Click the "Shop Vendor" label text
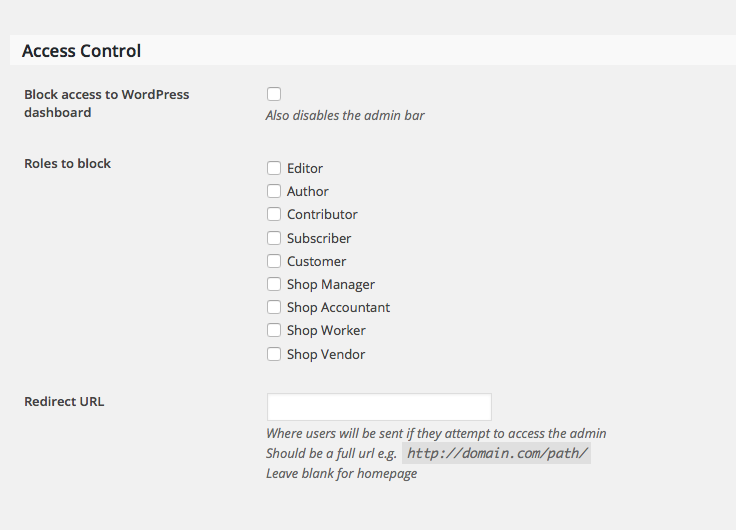This screenshot has height=530, width=736. coord(326,354)
